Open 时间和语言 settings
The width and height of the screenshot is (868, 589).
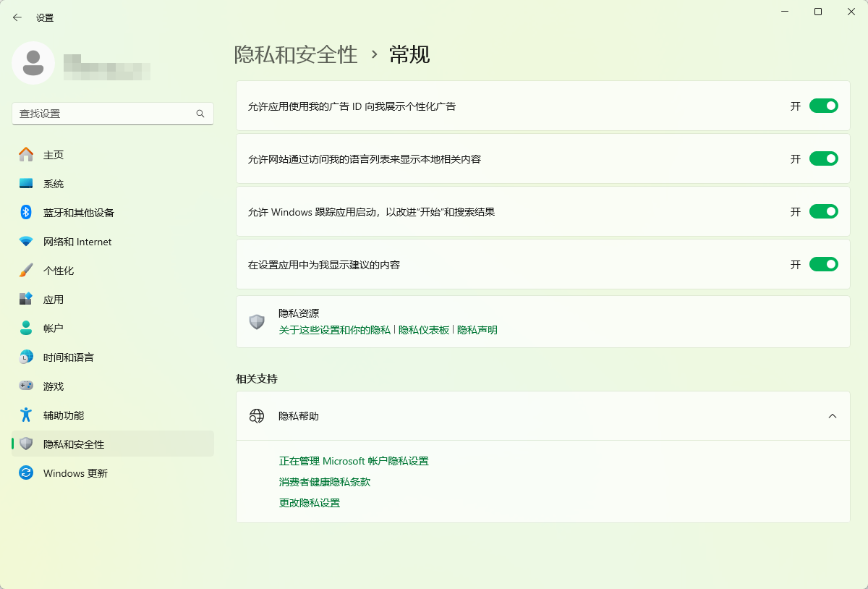point(113,357)
